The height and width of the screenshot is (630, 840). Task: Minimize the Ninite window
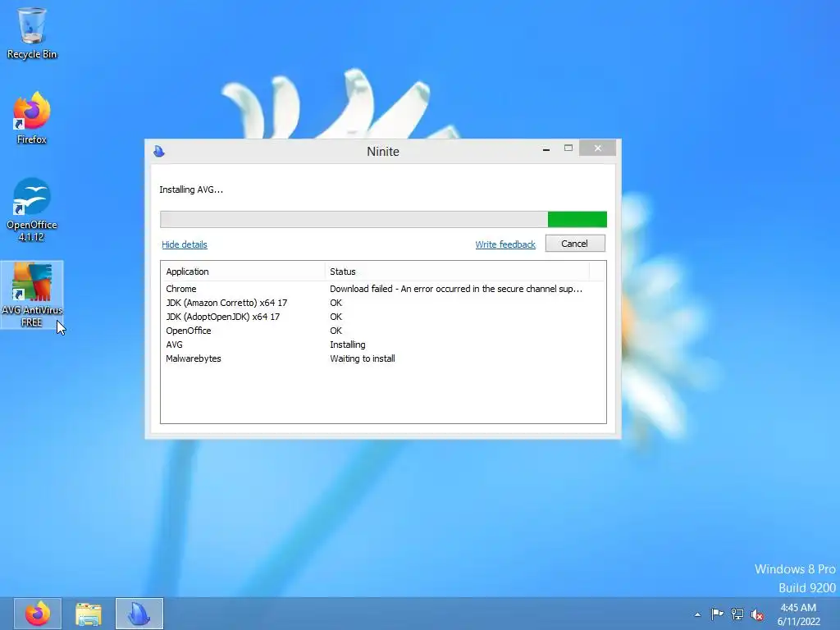(x=546, y=148)
